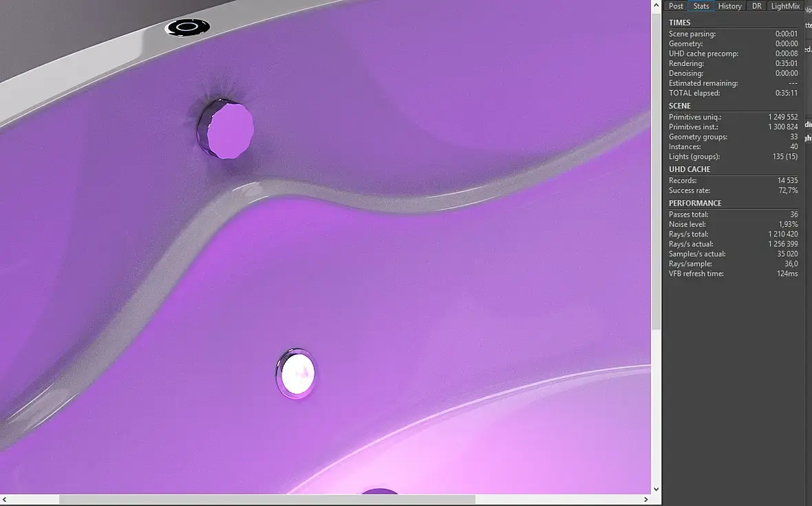Click the Lights (groups) value 135 (15)

pyautogui.click(x=785, y=157)
